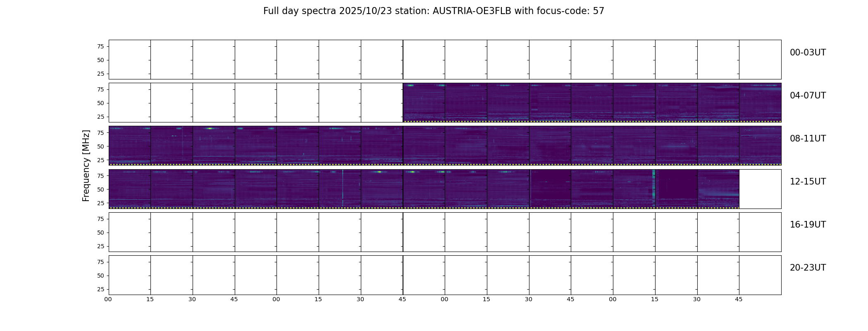Click the 16-19UT row label
868x331 pixels.
[808, 225]
